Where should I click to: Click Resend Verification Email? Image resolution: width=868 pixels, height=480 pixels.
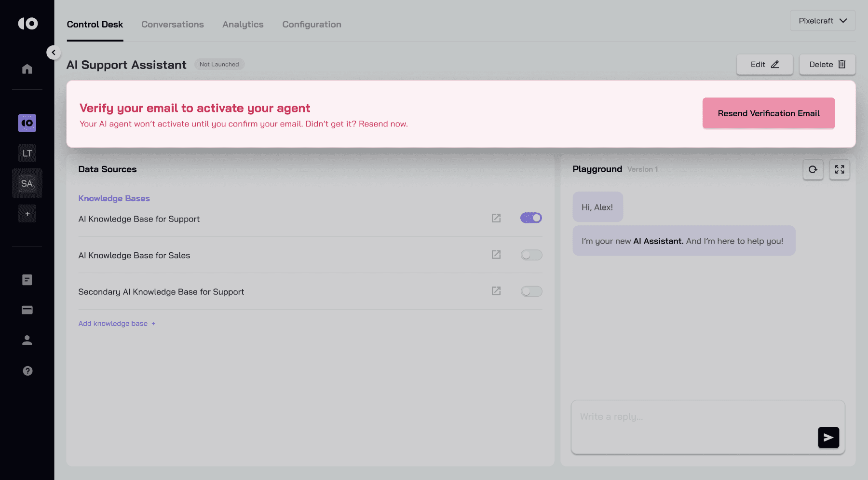[x=768, y=113]
